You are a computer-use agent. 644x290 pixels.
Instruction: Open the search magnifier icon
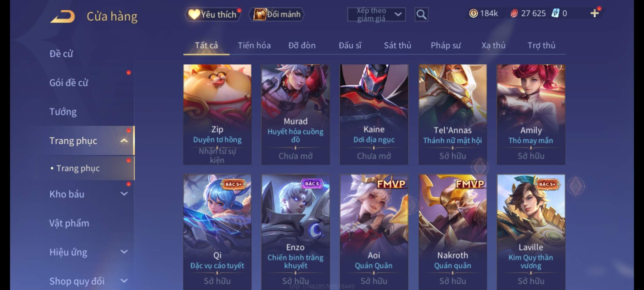pyautogui.click(x=421, y=15)
